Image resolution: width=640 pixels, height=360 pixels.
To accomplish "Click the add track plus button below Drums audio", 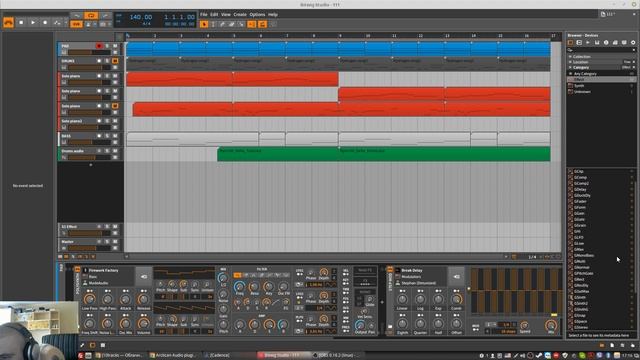I will pyautogui.click(x=91, y=165).
